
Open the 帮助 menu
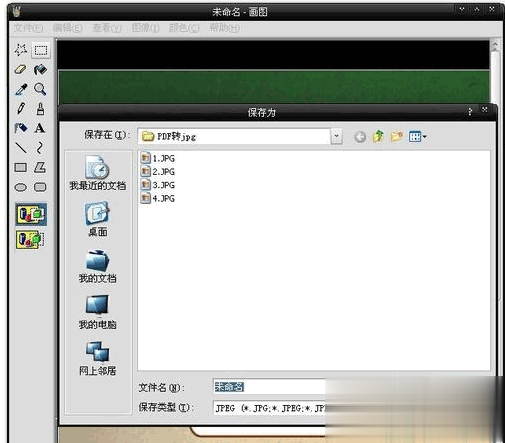tap(225, 28)
